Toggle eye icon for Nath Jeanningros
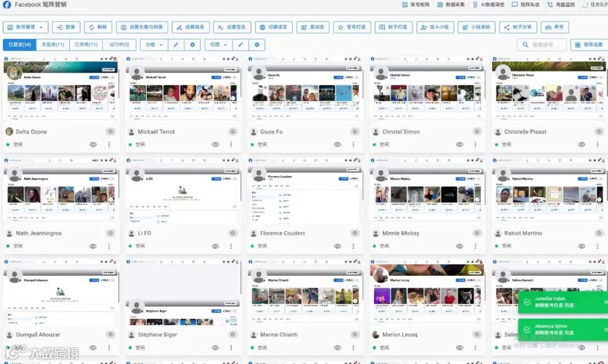Viewport: 608px width, 364px height. [93, 246]
